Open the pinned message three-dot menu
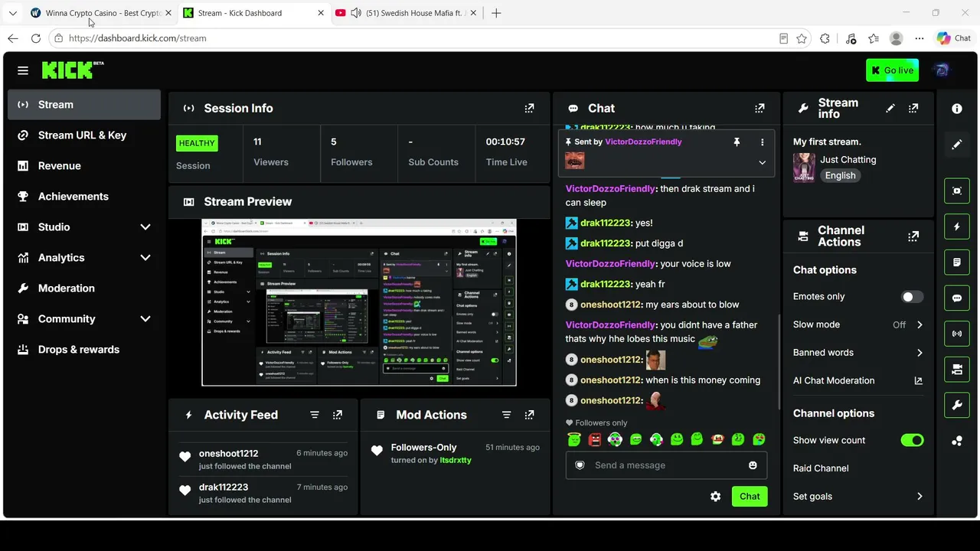Viewport: 980px width, 551px height. point(762,142)
